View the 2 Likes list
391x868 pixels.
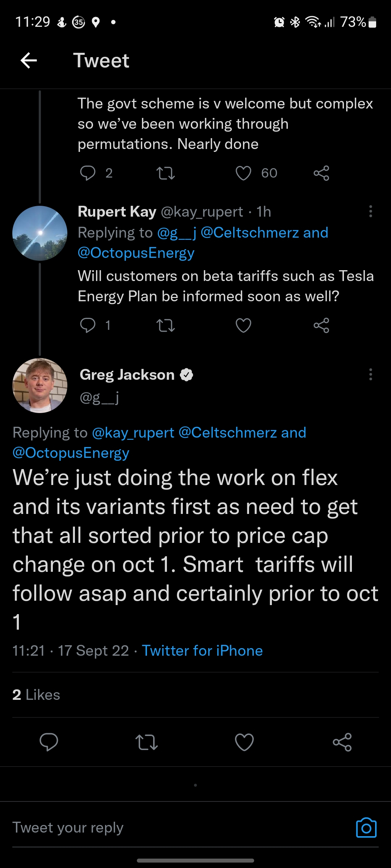pyautogui.click(x=36, y=695)
